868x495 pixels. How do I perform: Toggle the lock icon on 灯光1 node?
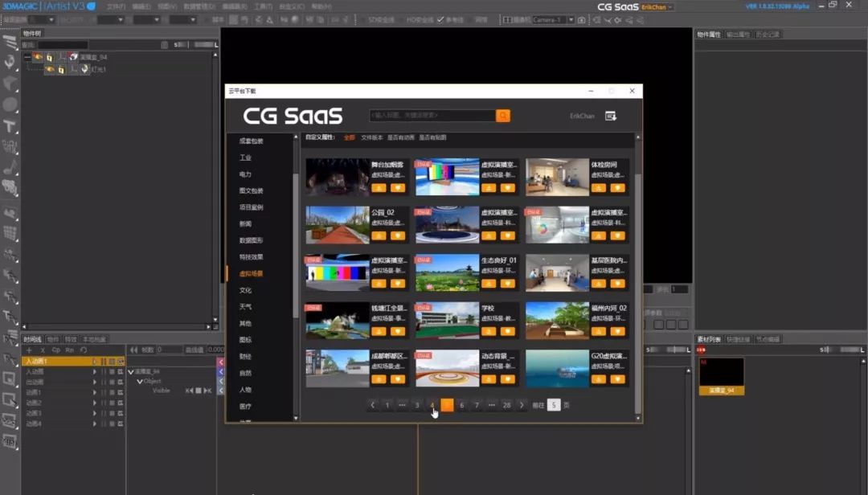pos(61,70)
